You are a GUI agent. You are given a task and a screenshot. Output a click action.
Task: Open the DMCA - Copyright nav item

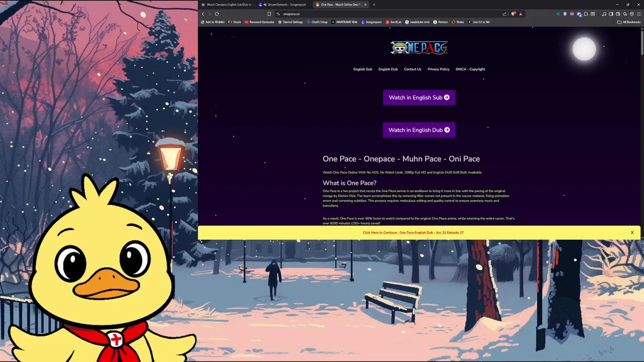pyautogui.click(x=470, y=69)
